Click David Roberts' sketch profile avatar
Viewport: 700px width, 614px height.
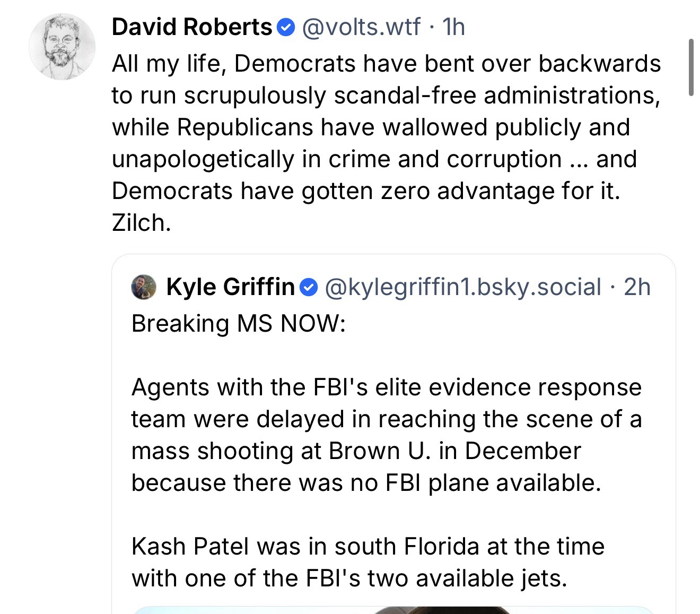coord(62,47)
